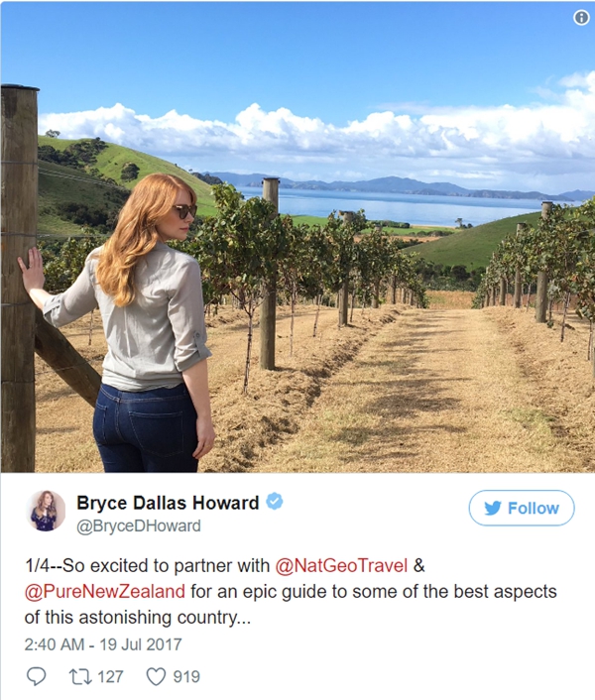Viewport: 595px width, 700px height.
Task: Open the 2:40 AM timestamp link
Action: [x=54, y=644]
